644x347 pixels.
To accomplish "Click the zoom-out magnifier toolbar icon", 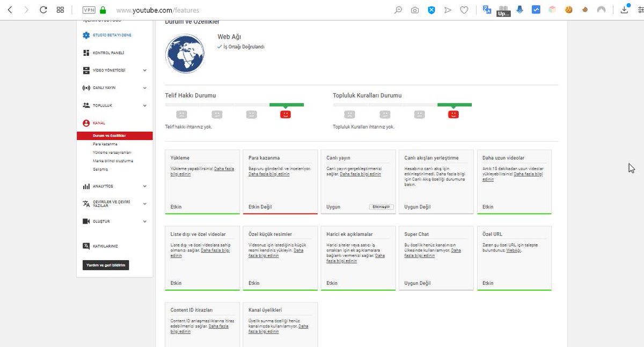I will (x=398, y=10).
